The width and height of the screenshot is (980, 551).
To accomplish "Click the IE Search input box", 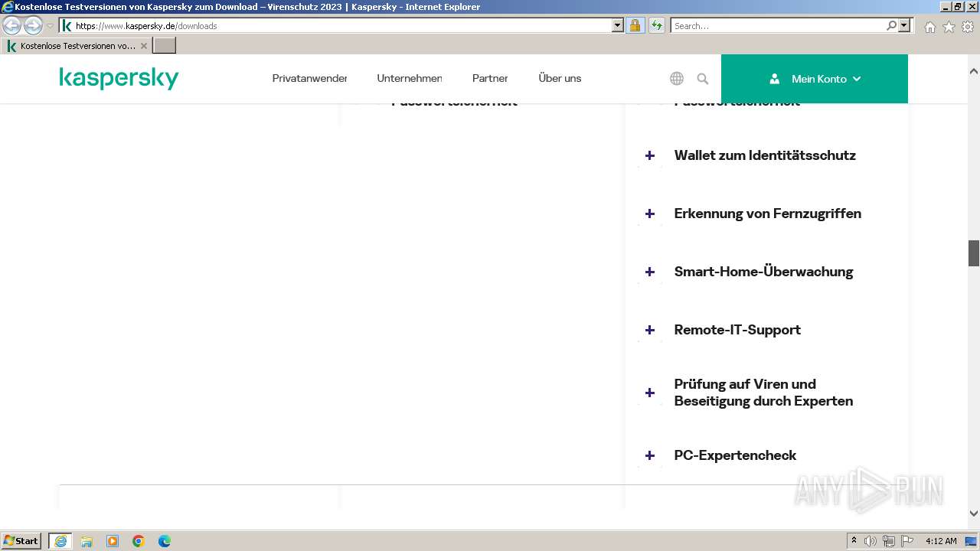I will coord(778,25).
